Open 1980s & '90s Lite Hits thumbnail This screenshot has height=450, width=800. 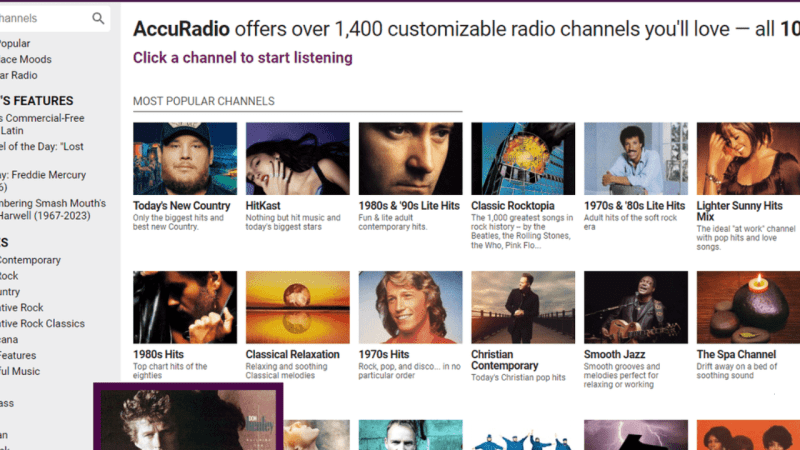click(x=410, y=158)
